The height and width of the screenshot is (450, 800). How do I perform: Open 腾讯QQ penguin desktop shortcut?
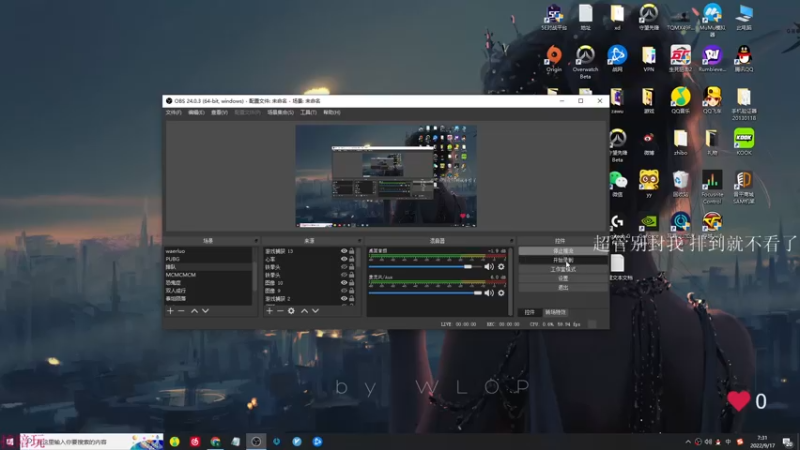tap(744, 58)
